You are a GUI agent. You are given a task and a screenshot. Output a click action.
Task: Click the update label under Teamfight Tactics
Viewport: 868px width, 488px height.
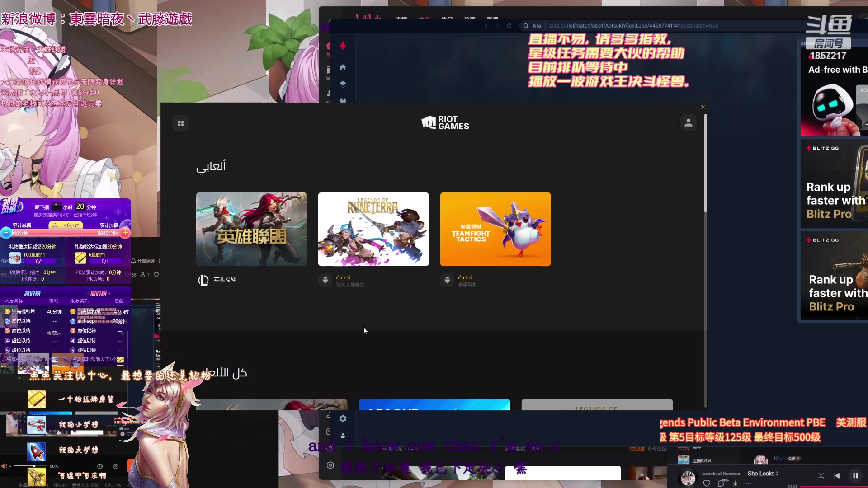[465, 277]
